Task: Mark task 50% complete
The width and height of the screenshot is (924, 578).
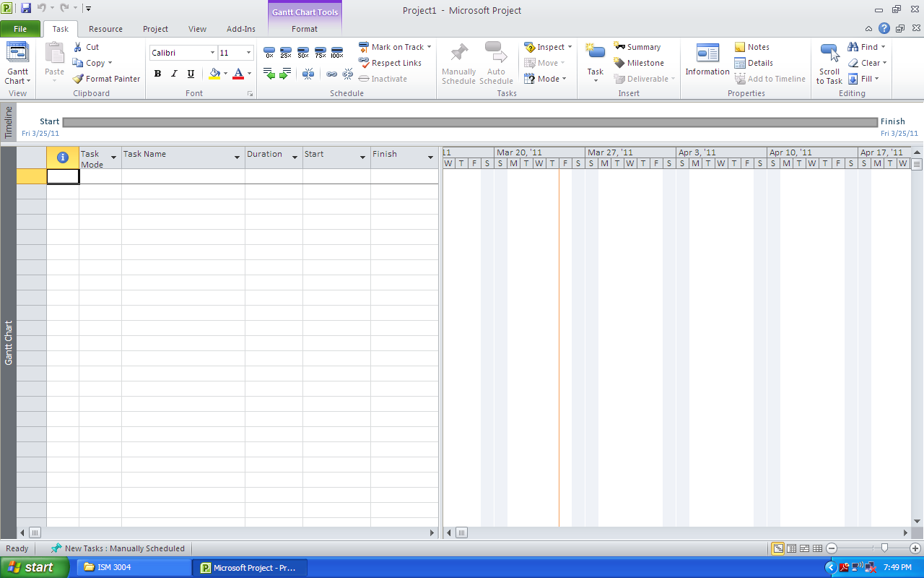Action: pyautogui.click(x=303, y=52)
